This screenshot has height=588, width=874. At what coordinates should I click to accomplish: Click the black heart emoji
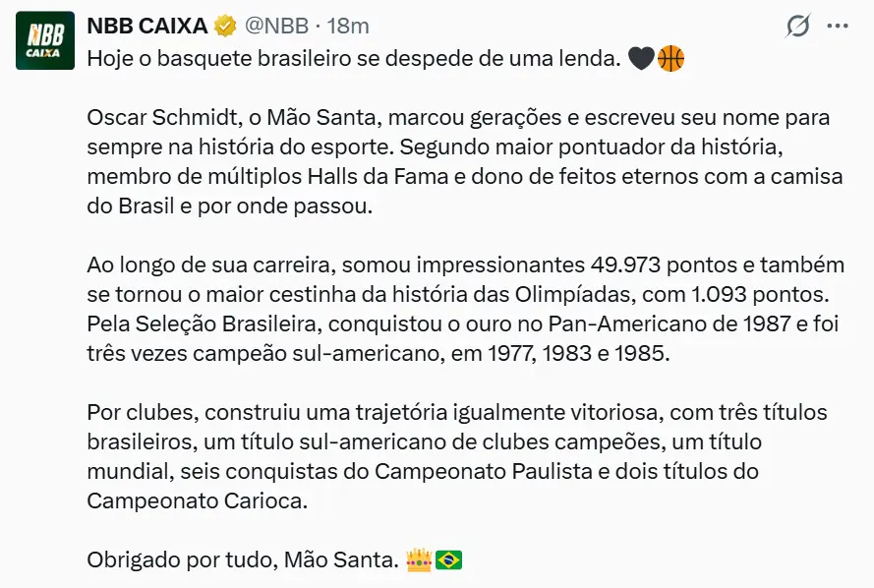tap(640, 59)
